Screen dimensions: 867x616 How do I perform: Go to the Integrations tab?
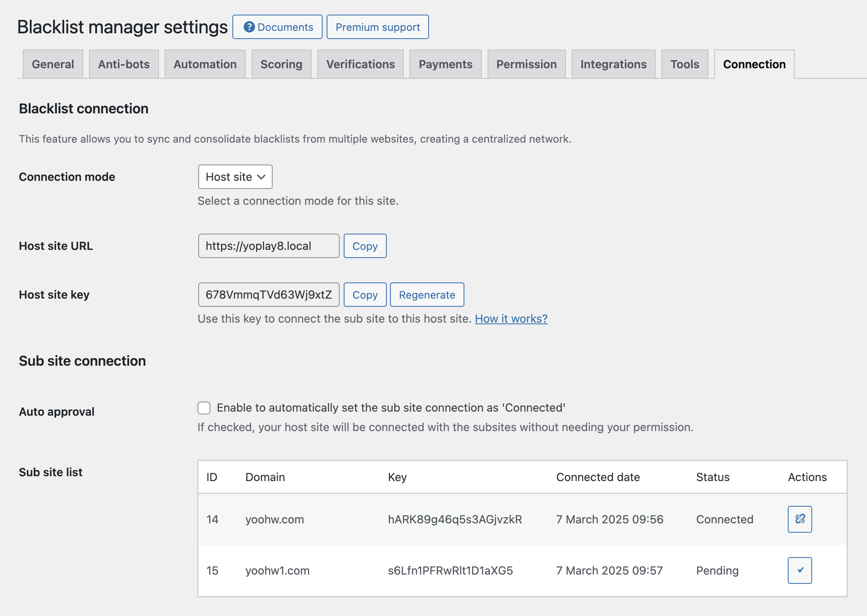tap(613, 64)
